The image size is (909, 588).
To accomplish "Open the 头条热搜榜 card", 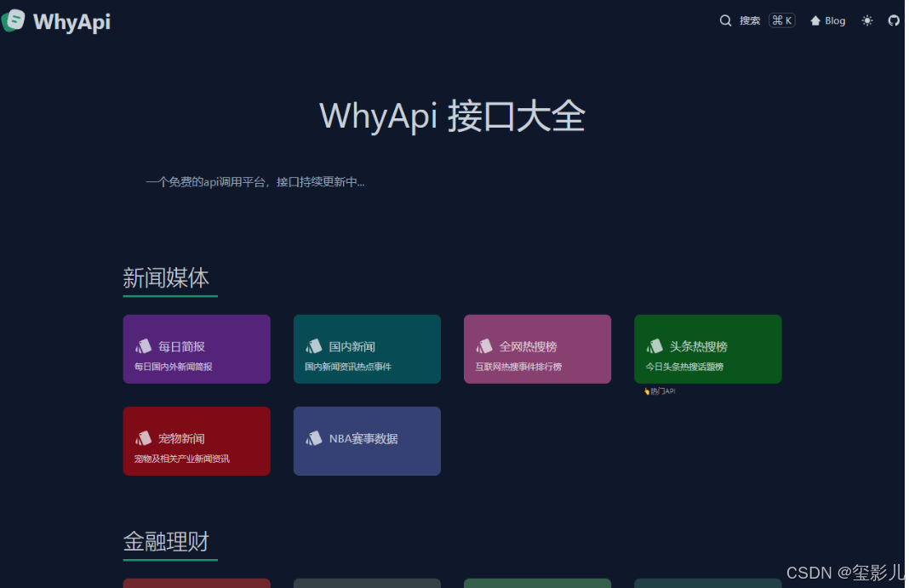I will (708, 349).
